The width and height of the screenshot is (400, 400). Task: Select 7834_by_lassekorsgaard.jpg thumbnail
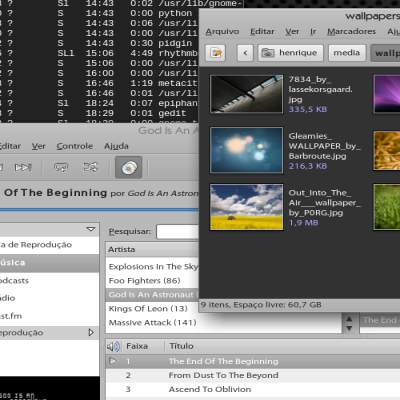(247, 94)
